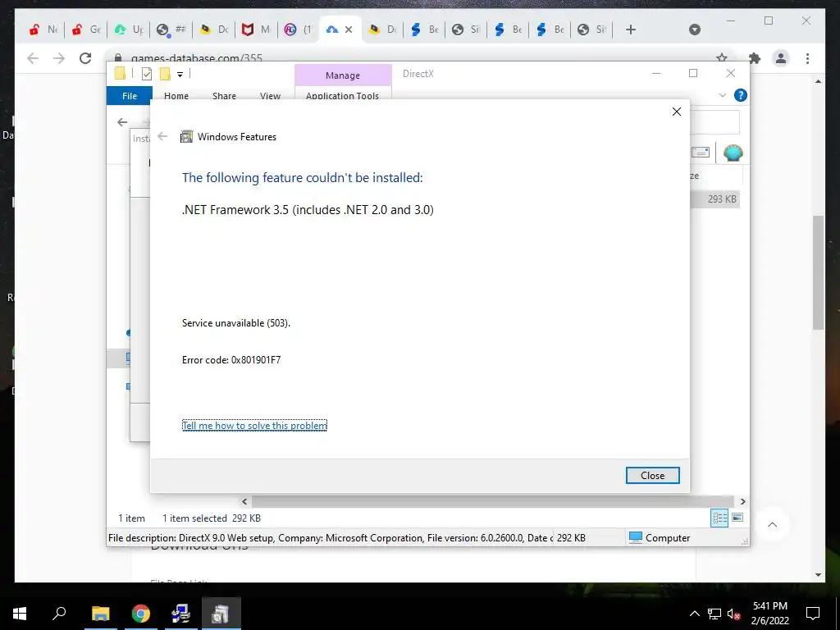Switch to the 'Up' Chrome tab

click(129, 30)
